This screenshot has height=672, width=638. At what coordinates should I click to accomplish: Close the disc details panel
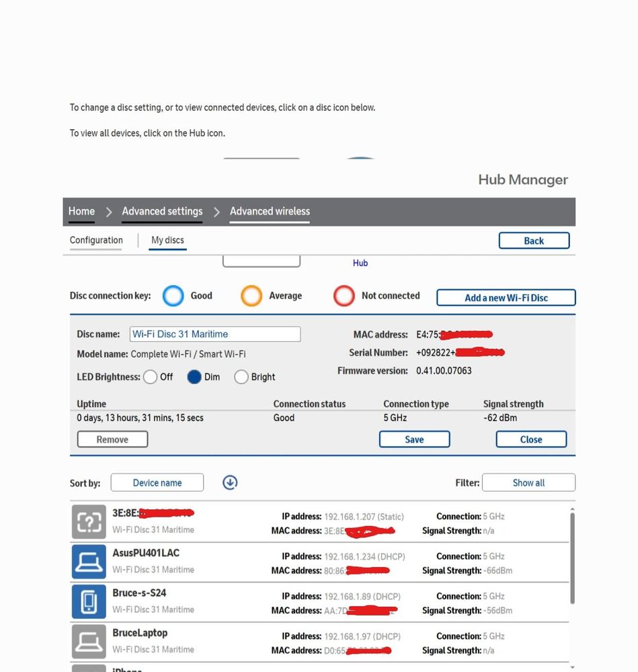531,439
